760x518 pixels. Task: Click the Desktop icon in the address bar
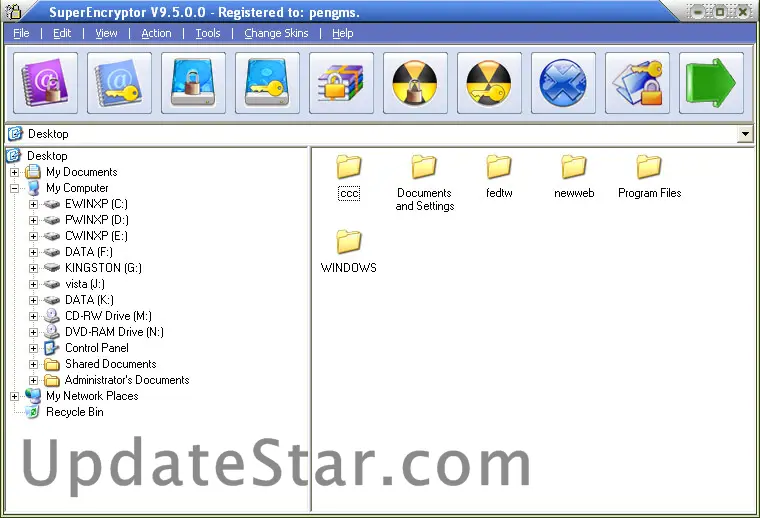16,134
